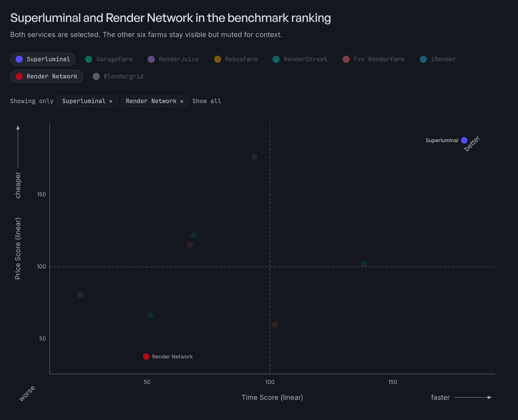Image resolution: width=518 pixels, height=420 pixels.
Task: Click the chart heading about benchmark ranking
Action: click(x=171, y=18)
